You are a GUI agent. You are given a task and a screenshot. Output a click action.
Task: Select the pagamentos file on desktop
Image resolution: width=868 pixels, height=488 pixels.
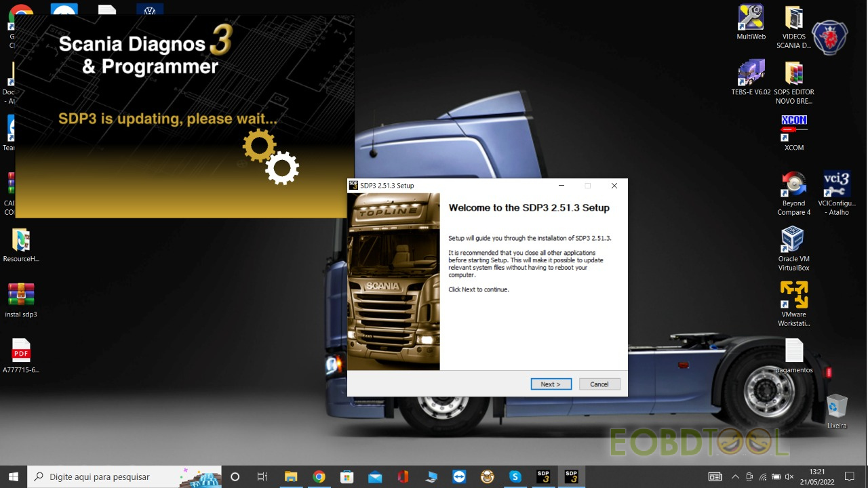[794, 356]
